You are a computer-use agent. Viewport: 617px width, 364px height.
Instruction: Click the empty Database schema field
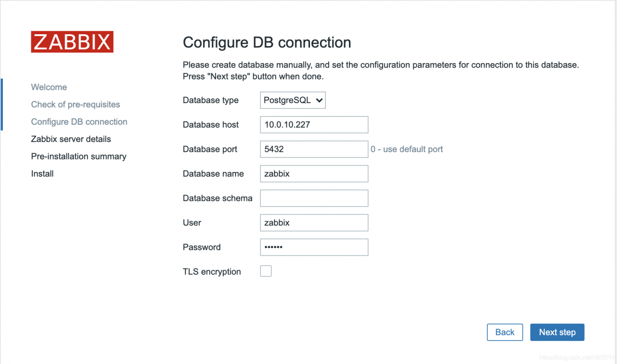click(314, 198)
